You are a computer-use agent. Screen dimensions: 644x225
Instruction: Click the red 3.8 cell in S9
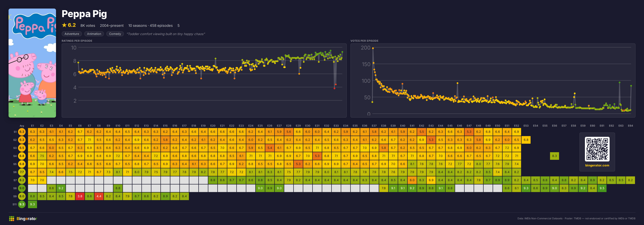80,196
